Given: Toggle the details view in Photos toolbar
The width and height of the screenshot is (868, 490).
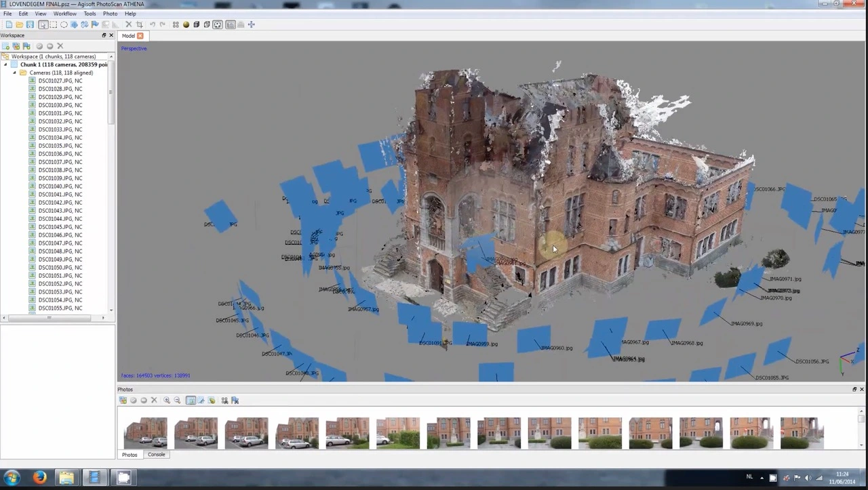Looking at the screenshot, I should pos(191,401).
